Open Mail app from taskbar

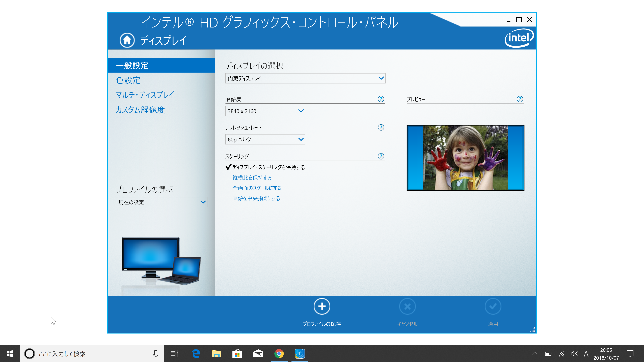(258, 354)
